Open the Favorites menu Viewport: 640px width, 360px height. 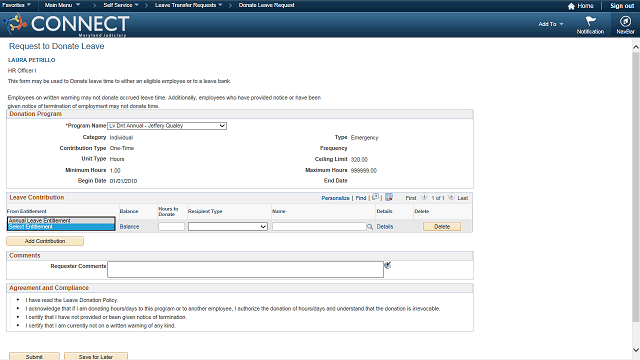click(16, 5)
